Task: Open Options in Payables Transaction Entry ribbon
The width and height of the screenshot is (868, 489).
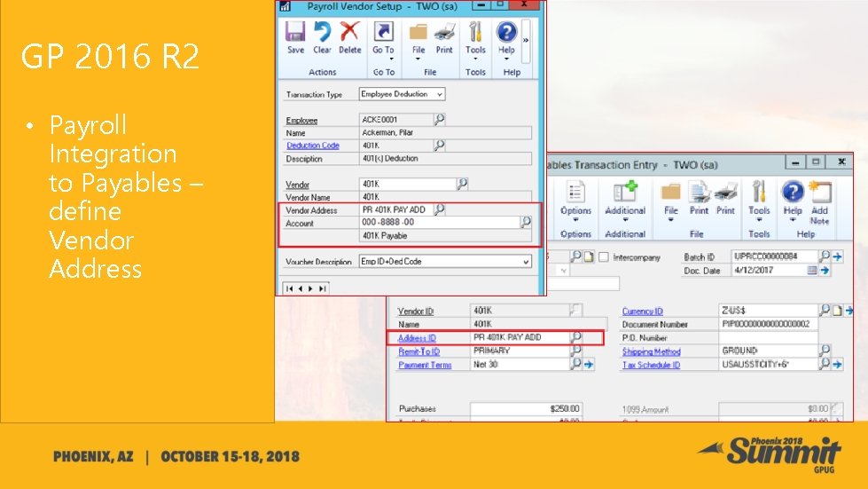Action: (575, 201)
